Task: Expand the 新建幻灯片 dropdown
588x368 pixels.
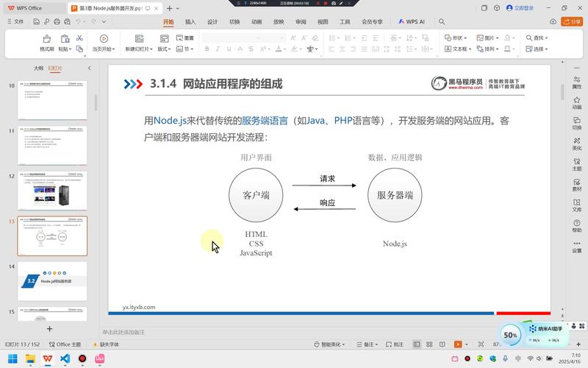Action: click(138, 49)
